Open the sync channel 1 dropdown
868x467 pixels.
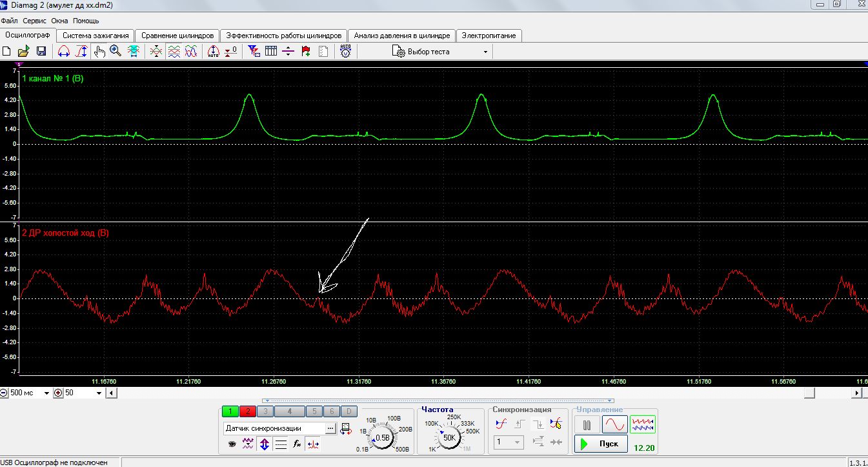pyautogui.click(x=509, y=442)
